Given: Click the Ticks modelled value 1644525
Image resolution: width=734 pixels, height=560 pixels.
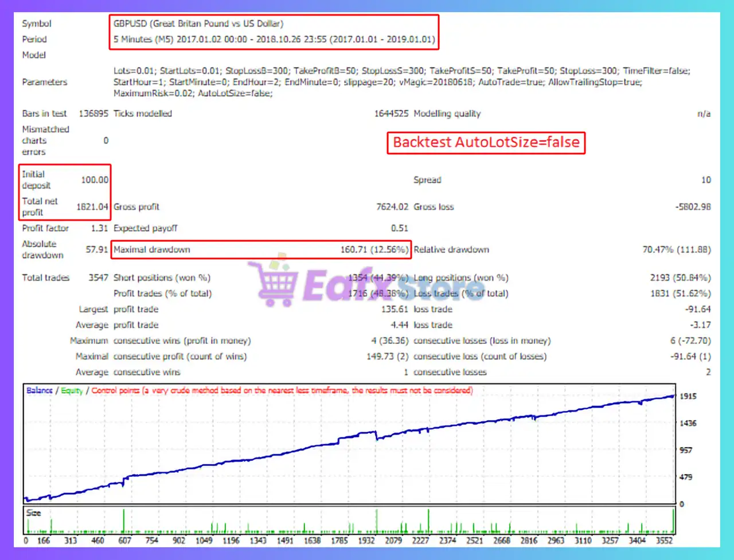Looking at the screenshot, I should click(x=392, y=113).
